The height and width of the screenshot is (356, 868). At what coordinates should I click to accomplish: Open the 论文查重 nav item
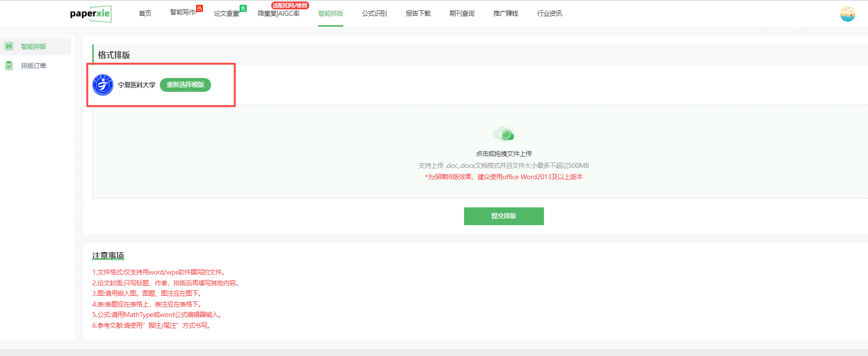[226, 14]
